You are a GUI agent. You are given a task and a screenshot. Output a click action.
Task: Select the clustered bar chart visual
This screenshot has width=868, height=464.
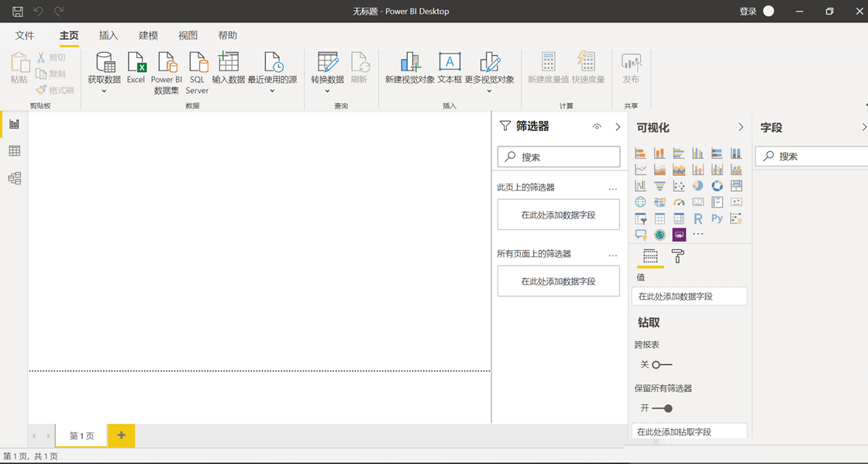679,153
